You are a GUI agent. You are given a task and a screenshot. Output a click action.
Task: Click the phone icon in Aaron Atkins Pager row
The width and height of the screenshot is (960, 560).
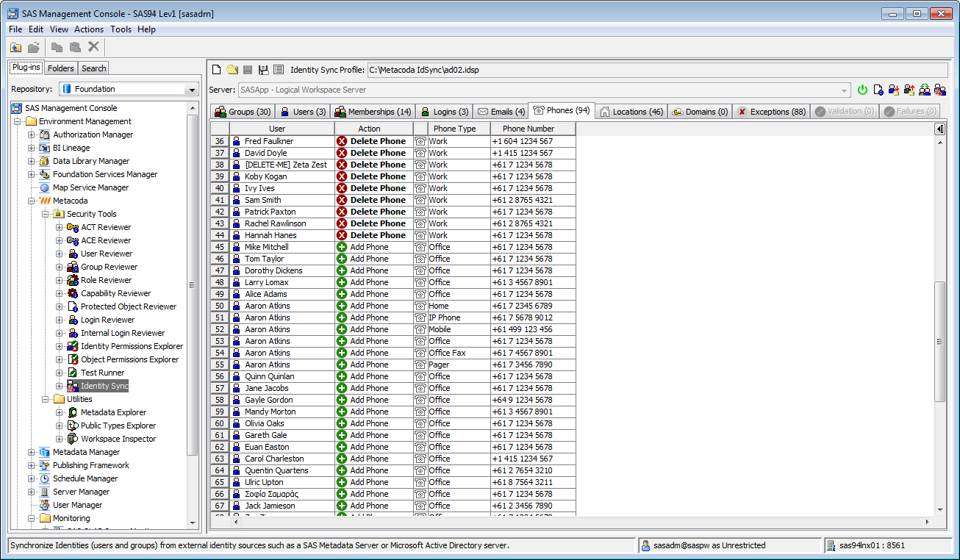pyautogui.click(x=420, y=365)
